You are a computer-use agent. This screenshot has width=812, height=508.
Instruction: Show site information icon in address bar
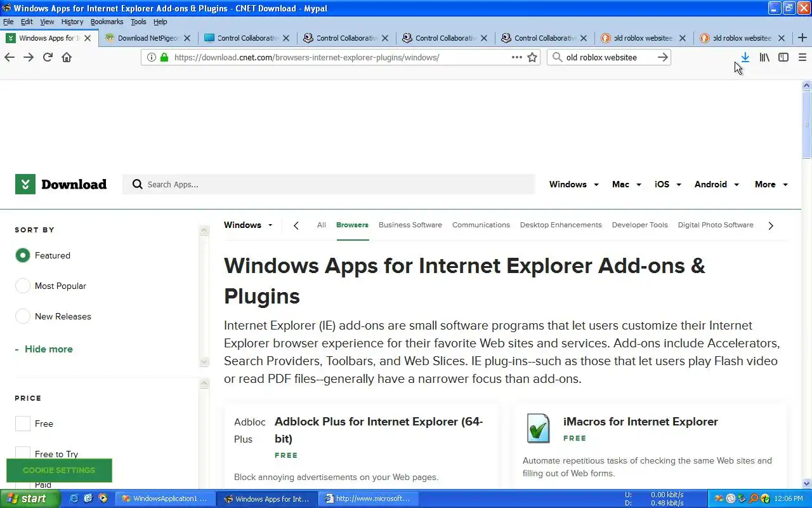coord(152,57)
